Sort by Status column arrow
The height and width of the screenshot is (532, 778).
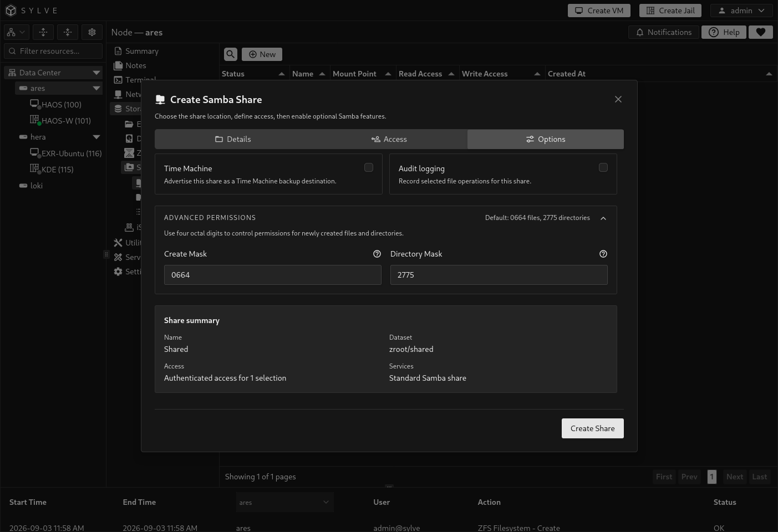coord(282,74)
